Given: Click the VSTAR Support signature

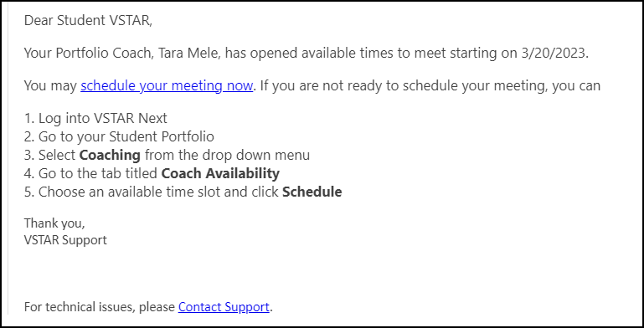Looking at the screenshot, I should (x=65, y=240).
